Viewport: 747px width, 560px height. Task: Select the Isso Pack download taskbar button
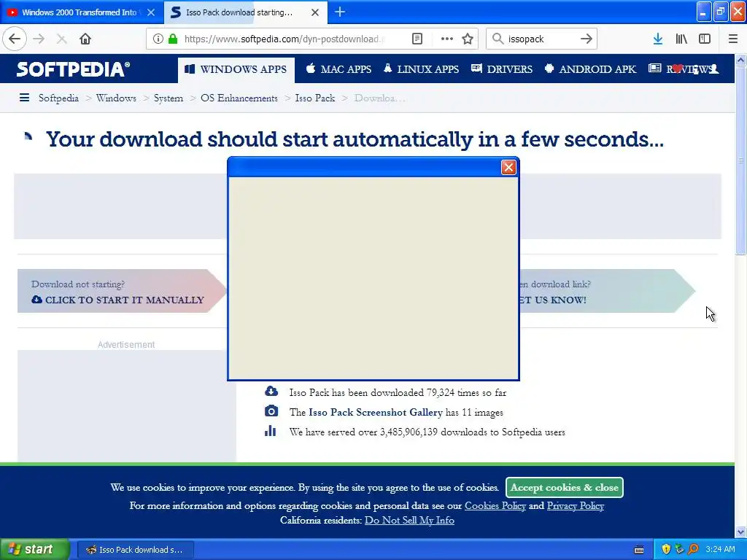tap(135, 550)
